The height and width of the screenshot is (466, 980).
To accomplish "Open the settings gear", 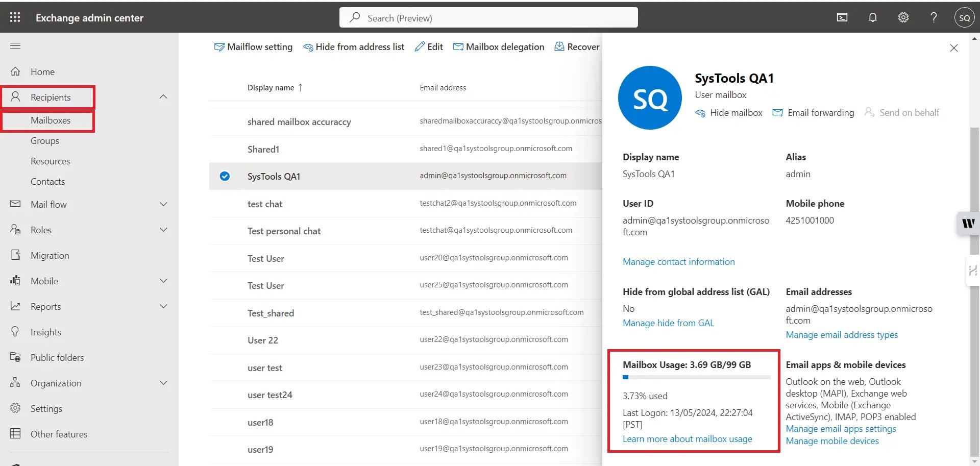I will [x=903, y=17].
